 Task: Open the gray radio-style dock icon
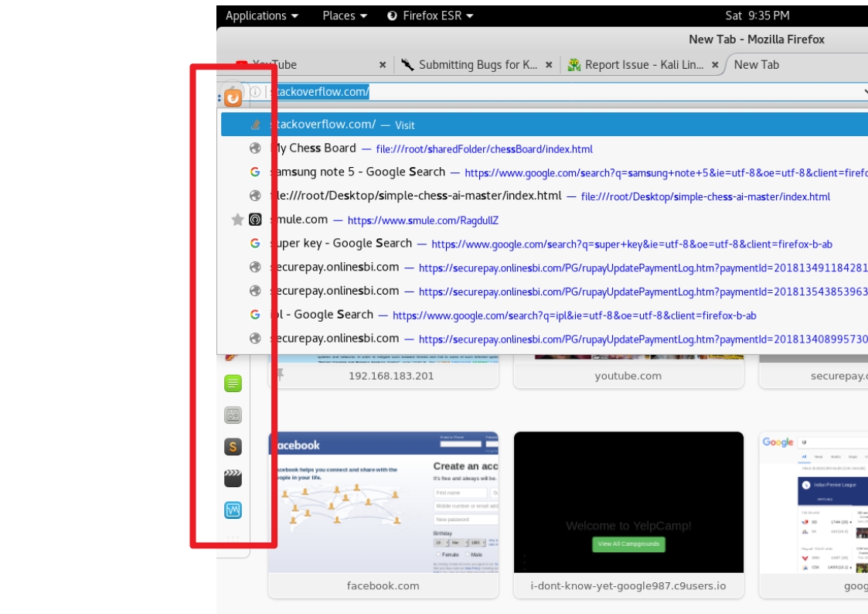coord(233,415)
